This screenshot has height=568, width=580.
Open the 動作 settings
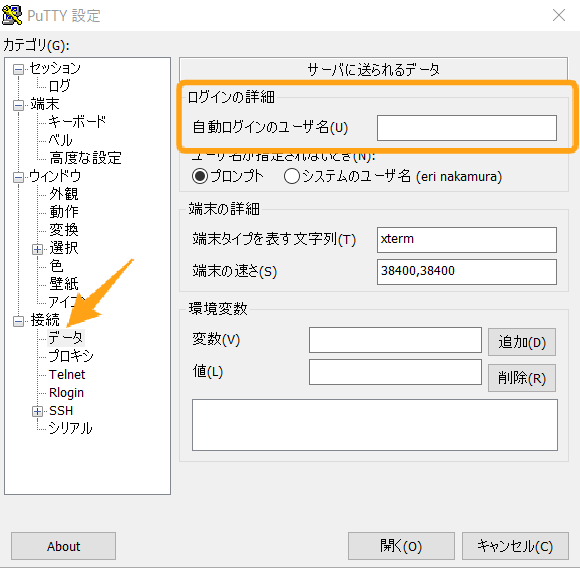tap(64, 212)
